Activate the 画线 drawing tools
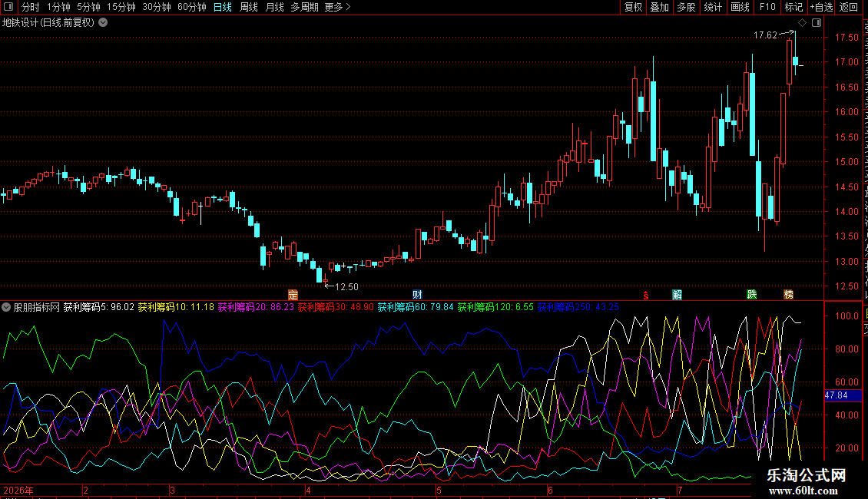 (x=740, y=7)
